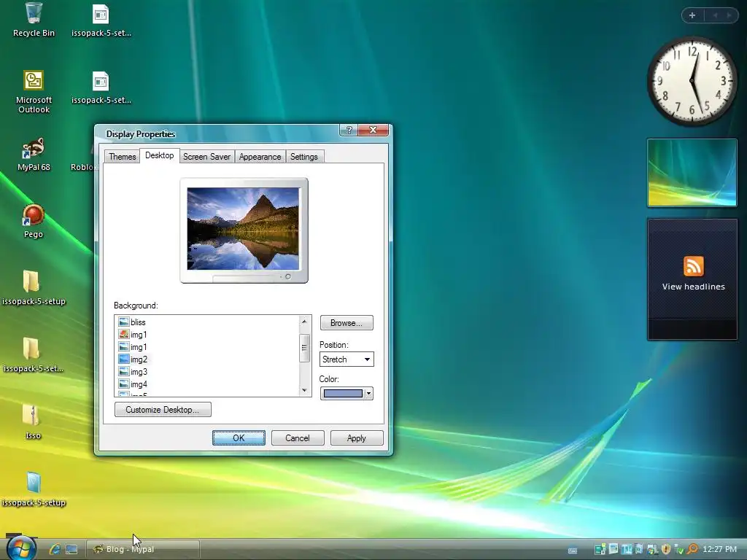Confirm with the OK button
Screen dimensions: 747x560
tap(239, 438)
